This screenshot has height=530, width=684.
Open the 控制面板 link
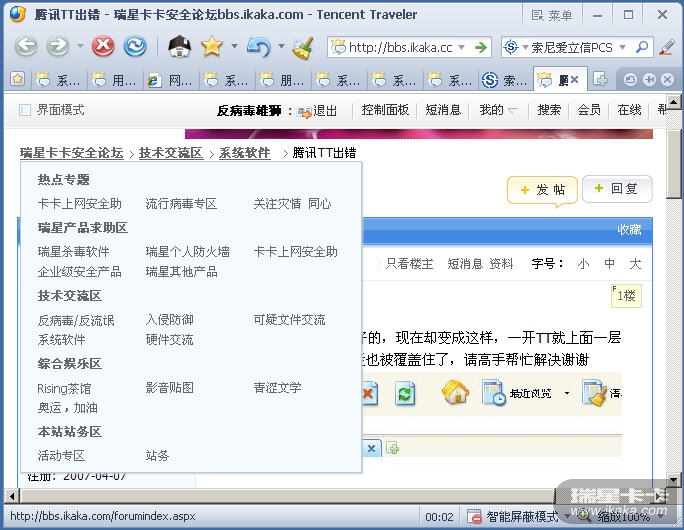pos(385,110)
